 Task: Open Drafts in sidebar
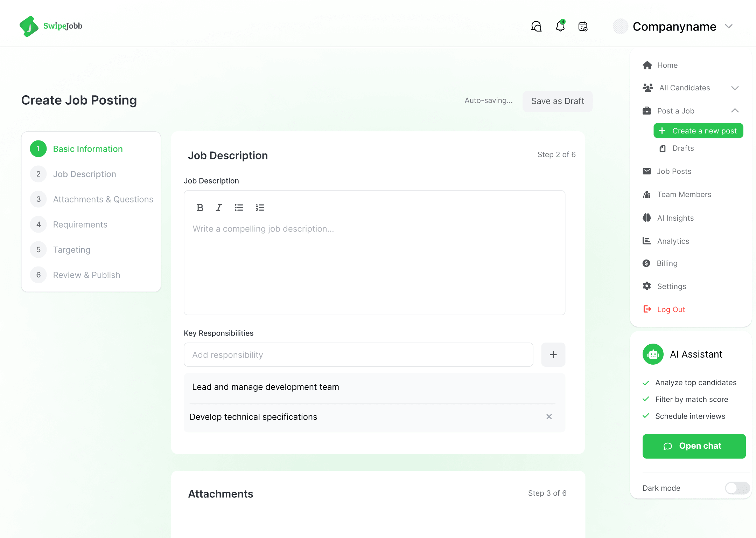point(683,148)
